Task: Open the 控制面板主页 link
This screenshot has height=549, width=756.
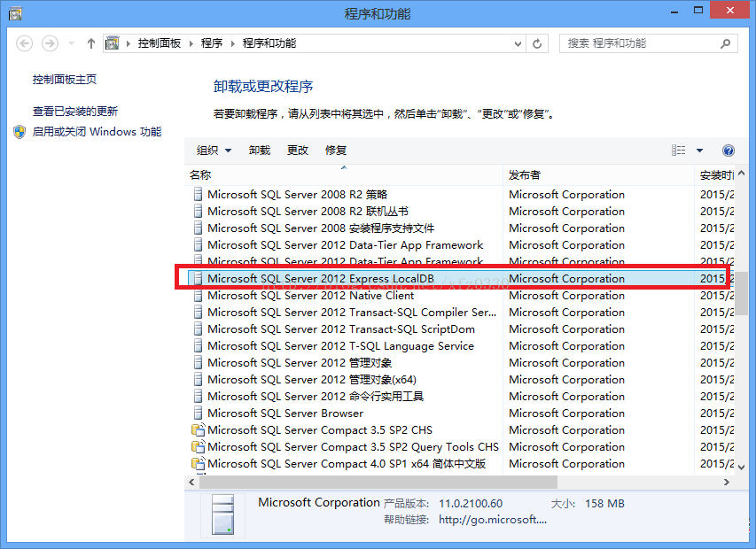Action: coord(65,80)
